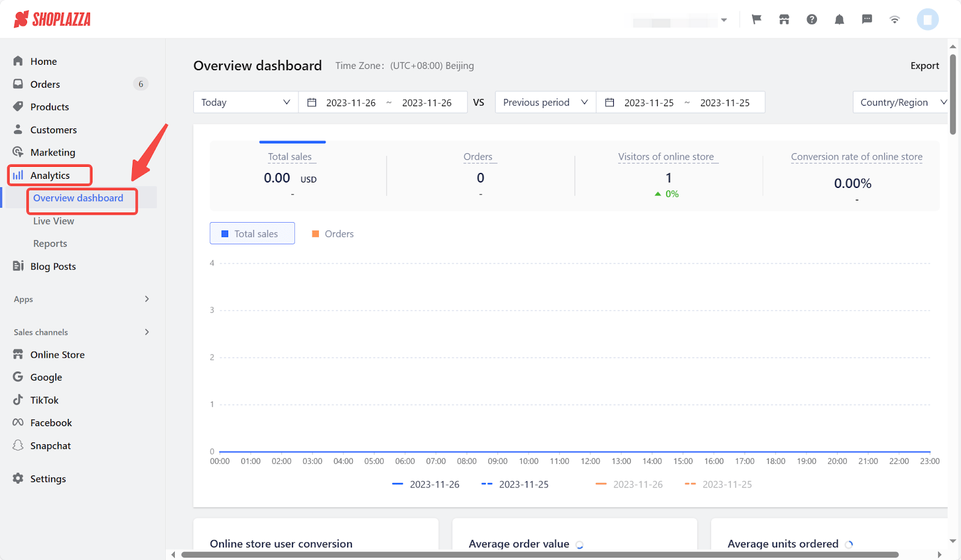Select the Orders metric card

(x=480, y=175)
